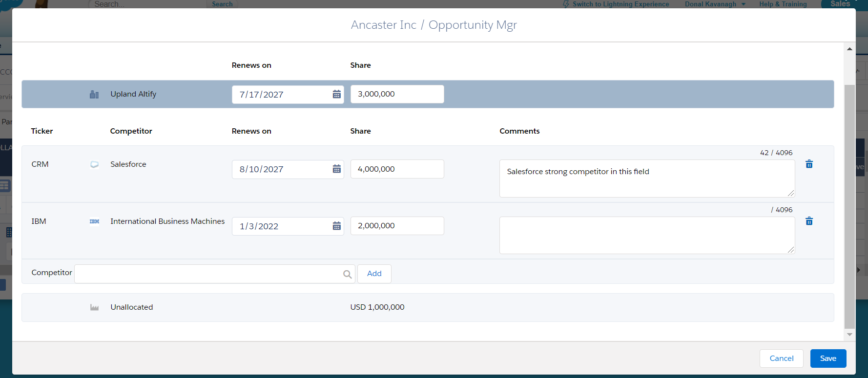Click the Competitor column header
The image size is (868, 378).
pyautogui.click(x=131, y=131)
